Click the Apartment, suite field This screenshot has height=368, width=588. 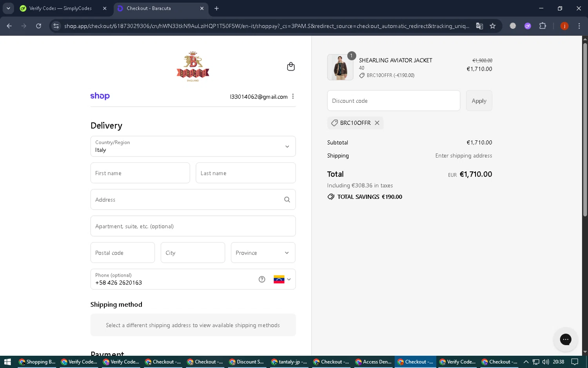(x=193, y=226)
